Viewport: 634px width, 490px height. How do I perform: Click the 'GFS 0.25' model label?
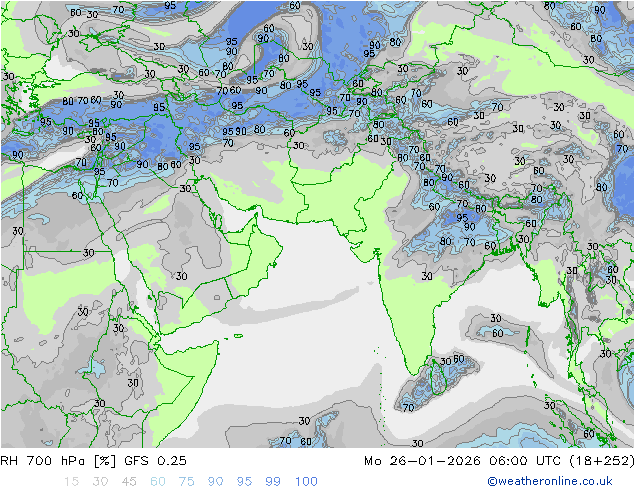pyautogui.click(x=155, y=460)
